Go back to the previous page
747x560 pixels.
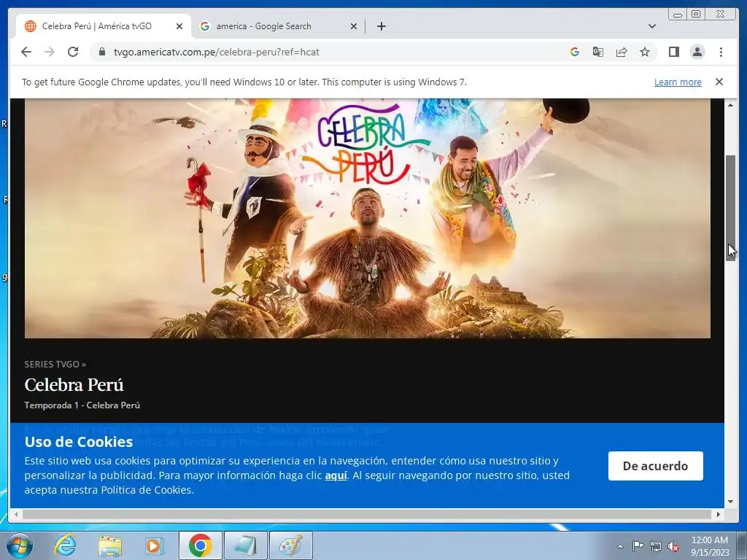point(26,52)
